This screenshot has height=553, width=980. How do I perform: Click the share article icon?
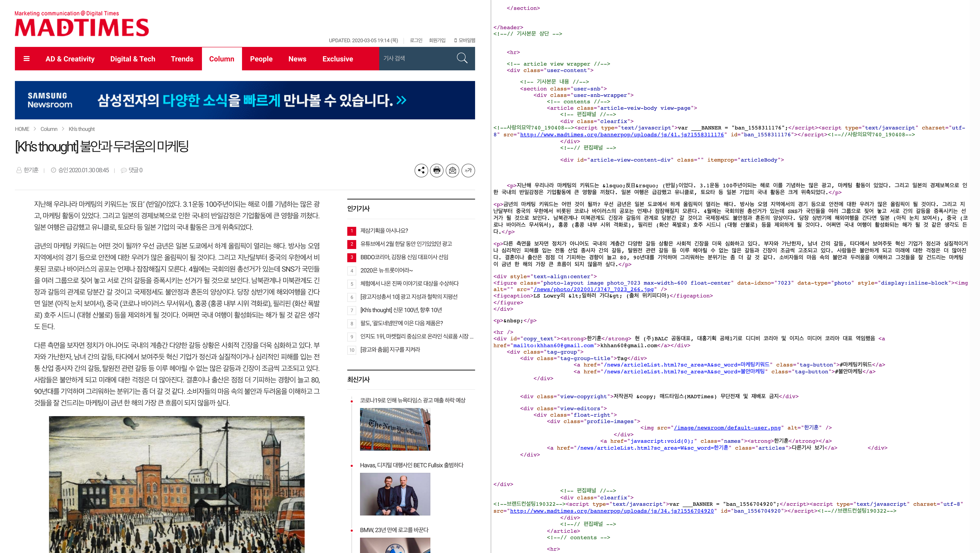click(x=421, y=170)
